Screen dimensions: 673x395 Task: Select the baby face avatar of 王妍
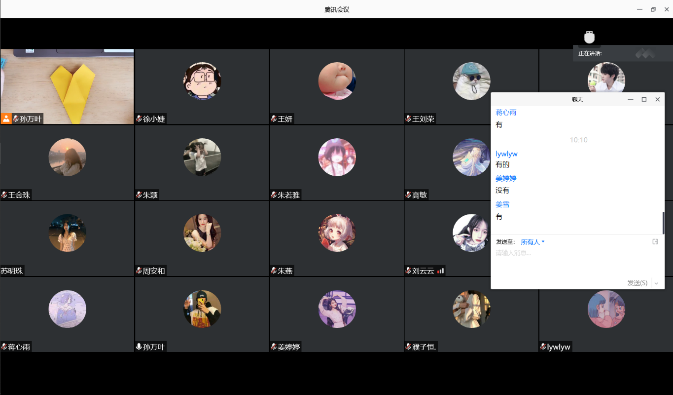point(337,81)
